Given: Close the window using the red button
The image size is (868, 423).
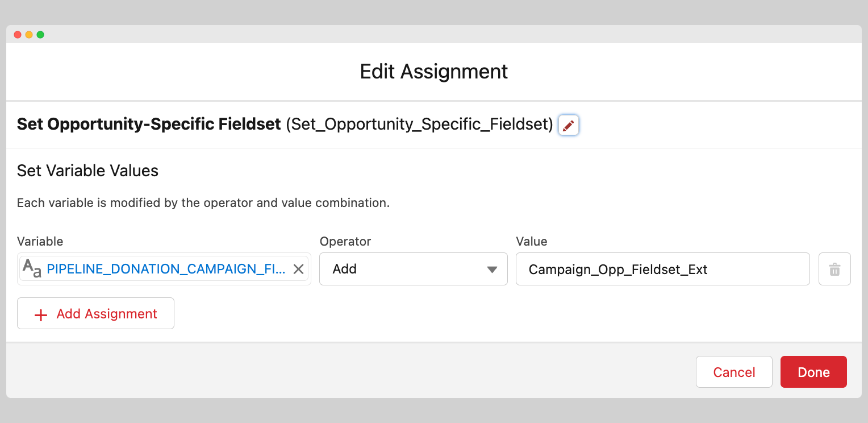Looking at the screenshot, I should 18,35.
